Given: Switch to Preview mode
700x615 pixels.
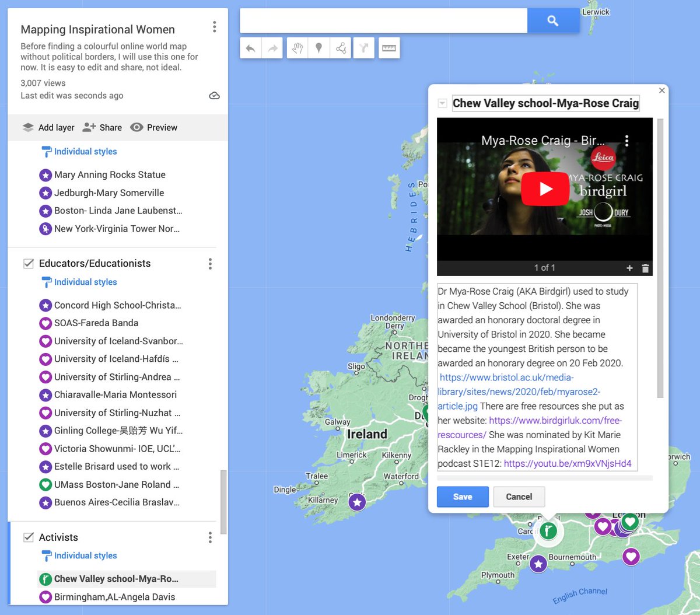Looking at the screenshot, I should [153, 127].
